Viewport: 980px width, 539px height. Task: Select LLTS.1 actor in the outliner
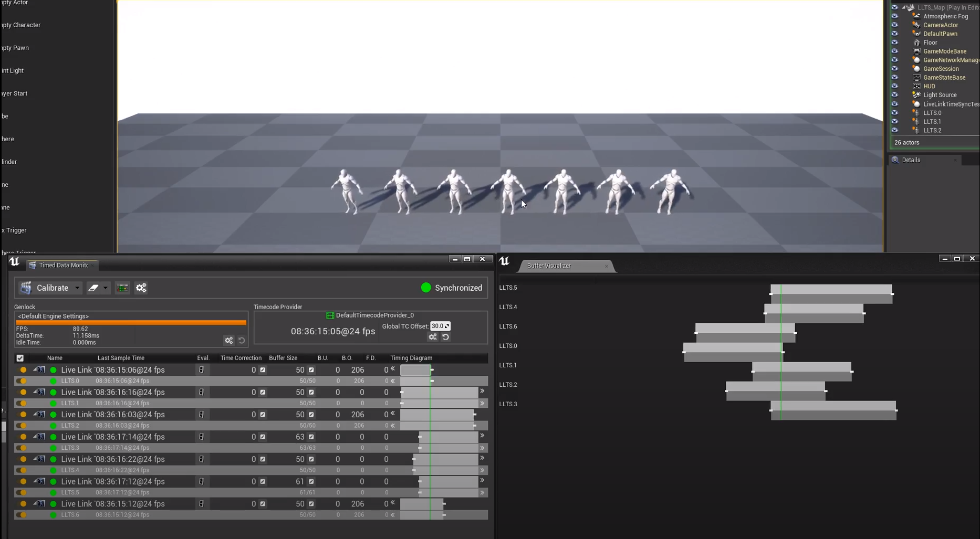pos(932,122)
